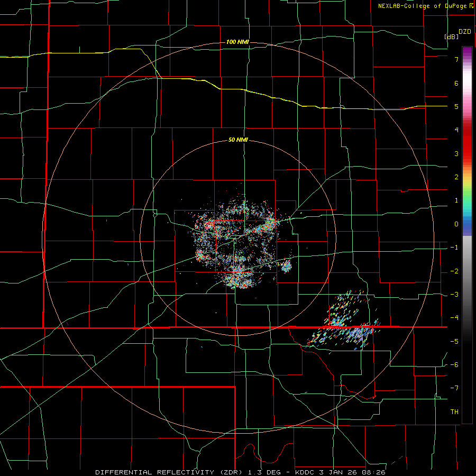Click the -2 value on the ZDR scale
Image resolution: width=476 pixels, height=476 pixels.
coord(454,271)
